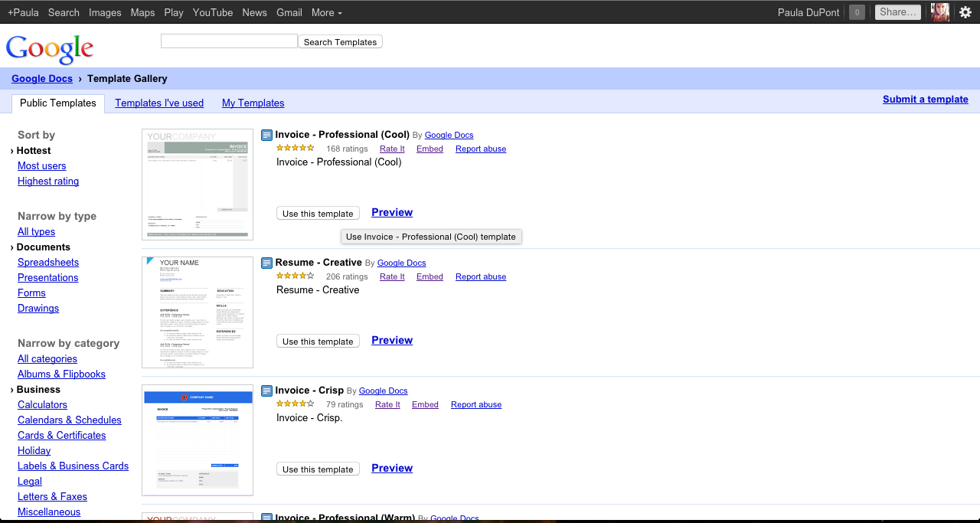Viewport: 980px width, 523px height.
Task: Select Letters & Faxes category
Action: pos(52,497)
